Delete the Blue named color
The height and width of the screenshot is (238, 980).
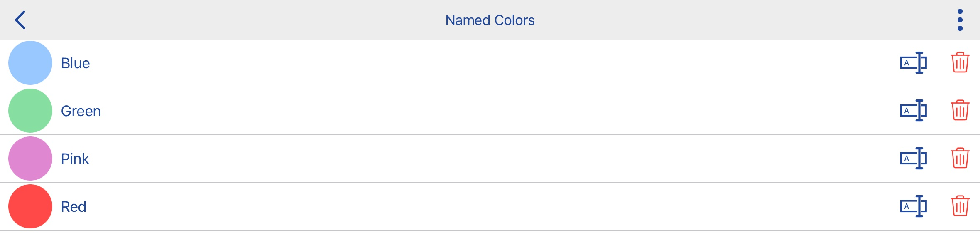coord(960,62)
